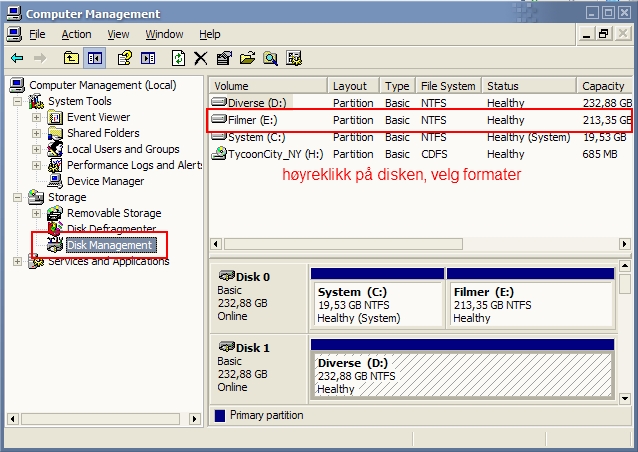The height and width of the screenshot is (452, 638).
Task: Click the Storage node icon
Action: pos(36,197)
